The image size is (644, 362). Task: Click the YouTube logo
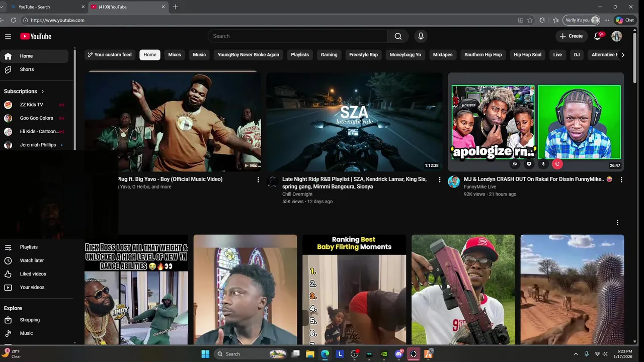[x=36, y=36]
